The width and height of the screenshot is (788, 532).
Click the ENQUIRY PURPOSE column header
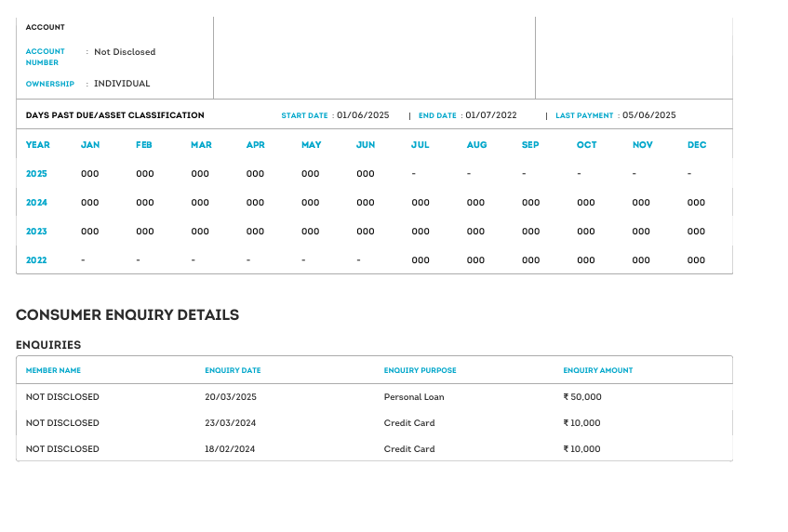pos(421,370)
